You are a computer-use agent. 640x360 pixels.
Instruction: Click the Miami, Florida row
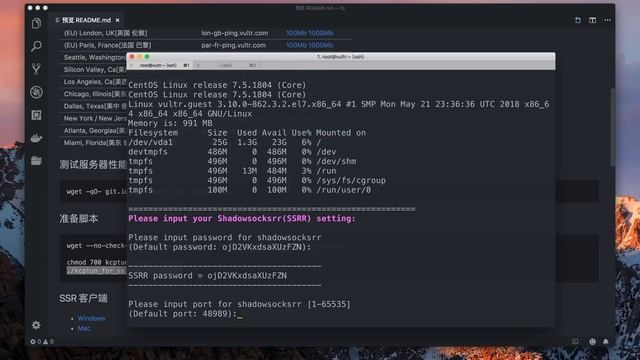(x=94, y=143)
